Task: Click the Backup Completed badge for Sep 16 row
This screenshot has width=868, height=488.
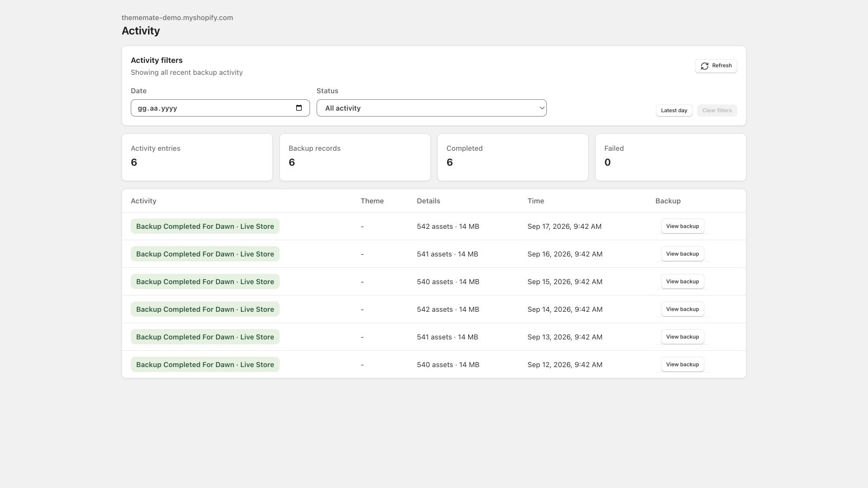Action: coord(205,254)
